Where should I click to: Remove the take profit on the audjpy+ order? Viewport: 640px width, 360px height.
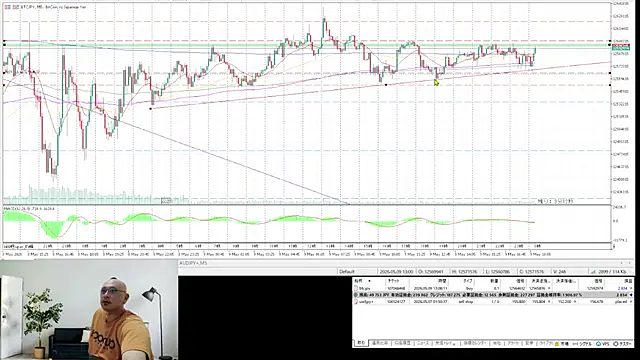575,302
